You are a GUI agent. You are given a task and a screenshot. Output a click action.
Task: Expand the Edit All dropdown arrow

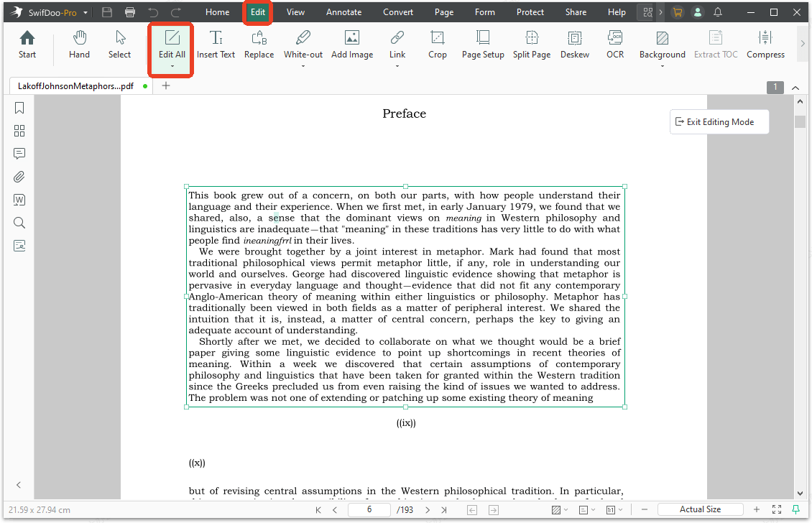[x=172, y=66]
